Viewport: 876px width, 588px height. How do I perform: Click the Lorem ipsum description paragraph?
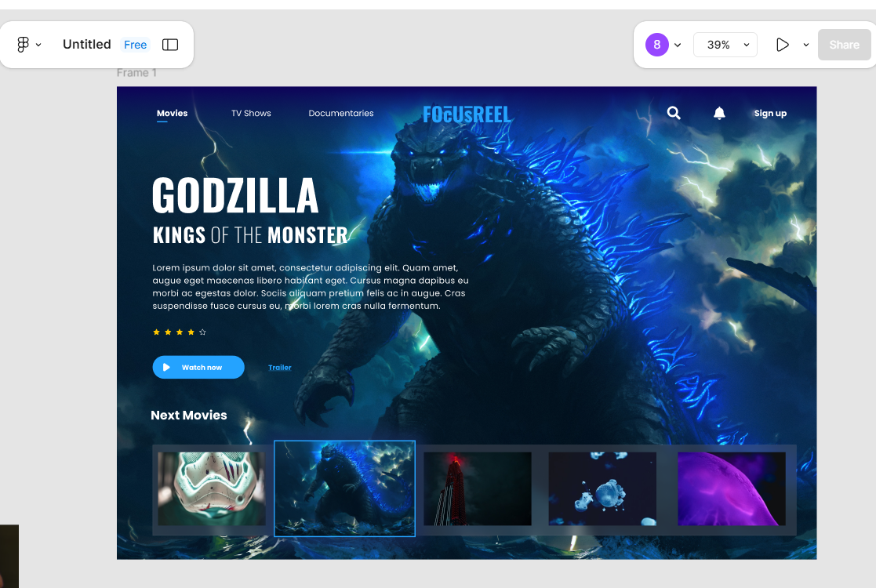click(x=311, y=287)
